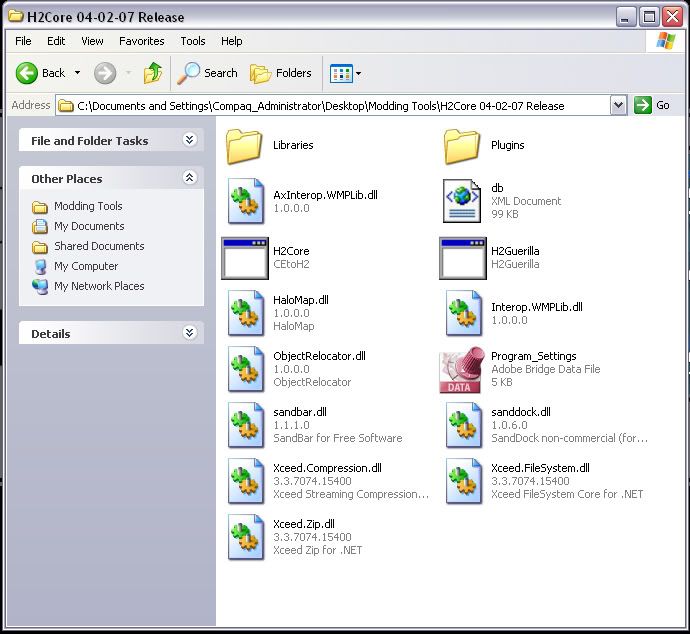Image resolution: width=690 pixels, height=634 pixels.
Task: Open the Address bar dropdown list
Action: click(618, 106)
